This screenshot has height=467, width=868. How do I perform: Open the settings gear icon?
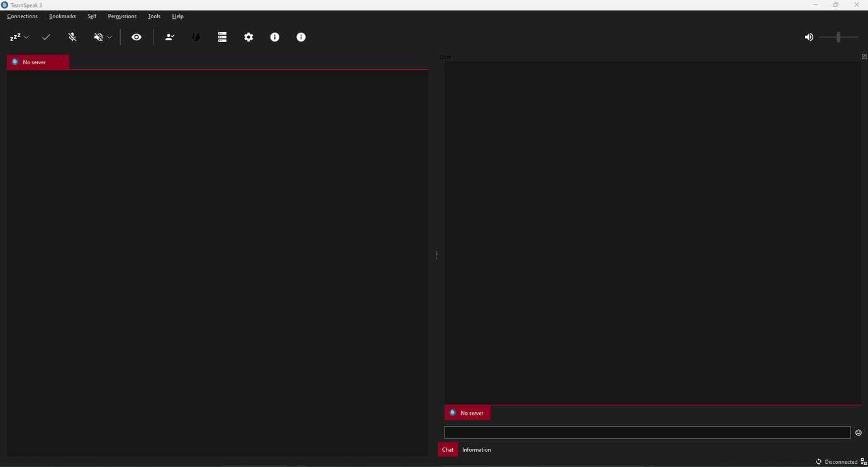pyautogui.click(x=248, y=37)
